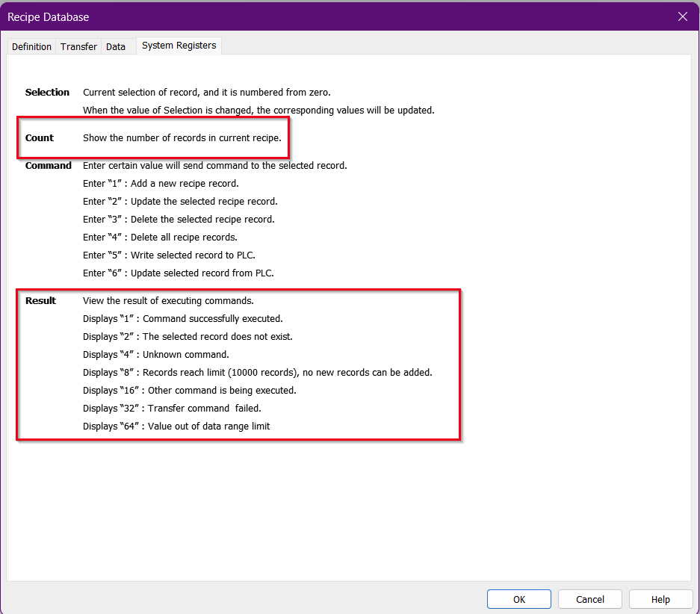Select the Data tab
This screenshot has width=700, height=614.
(116, 46)
